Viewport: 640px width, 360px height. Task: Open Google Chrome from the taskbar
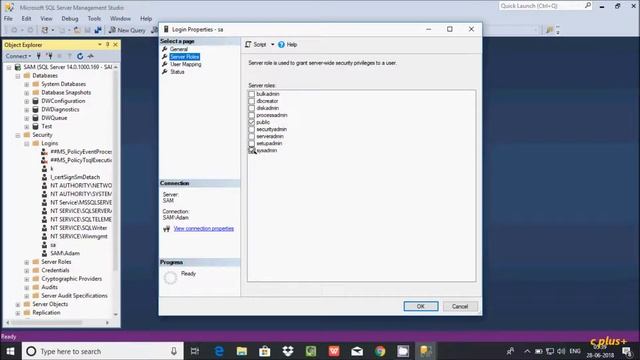click(380, 351)
